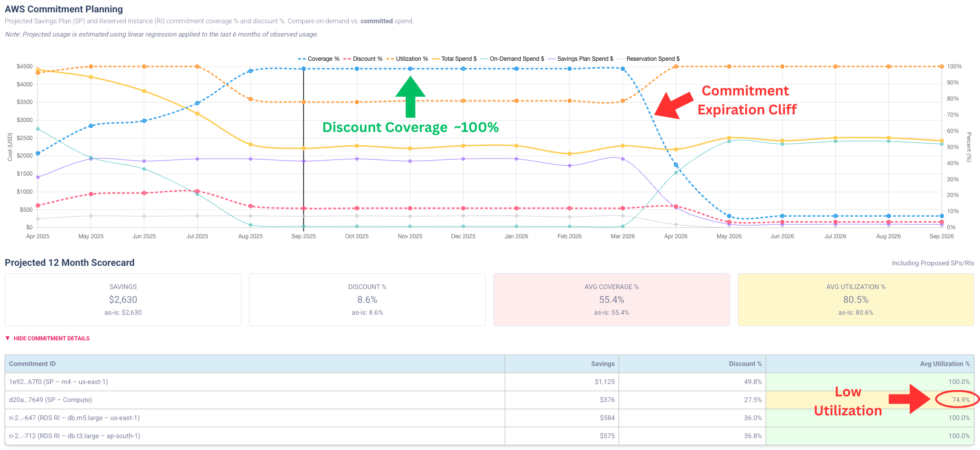Sort table by Discount % column header

pos(745,364)
